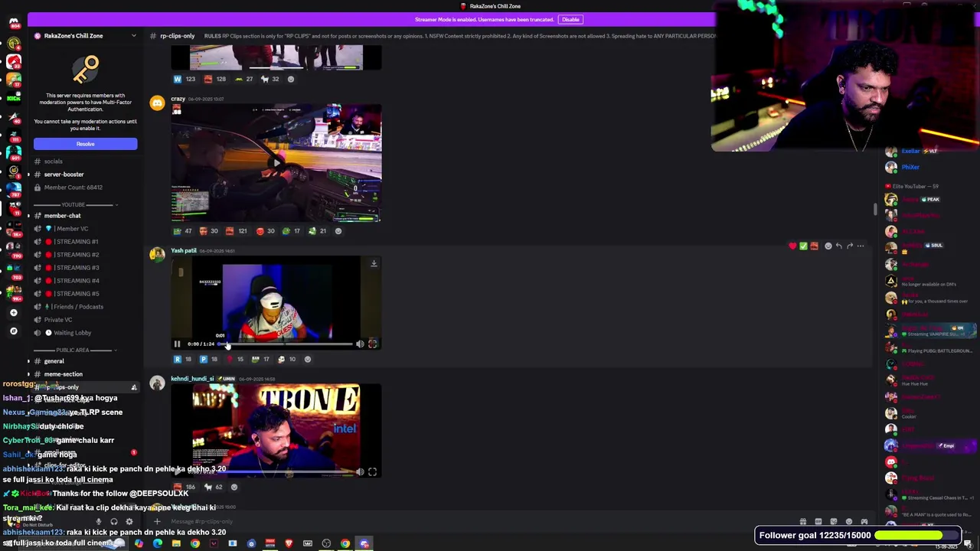Open crazy username profile

point(178,99)
